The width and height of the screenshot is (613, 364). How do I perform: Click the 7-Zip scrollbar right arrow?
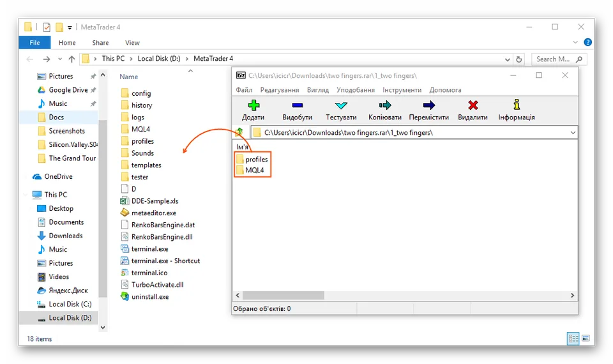pyautogui.click(x=572, y=295)
